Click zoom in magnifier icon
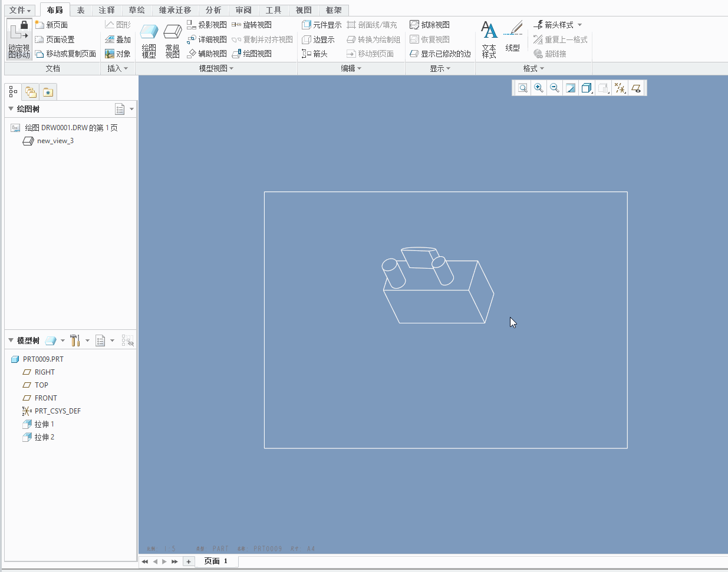 539,88
